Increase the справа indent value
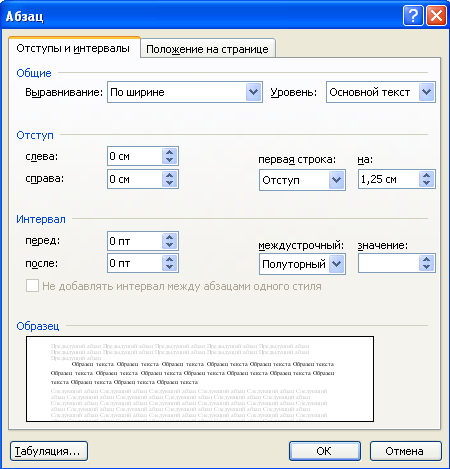Image resolution: width=450 pixels, height=469 pixels. 170,175
